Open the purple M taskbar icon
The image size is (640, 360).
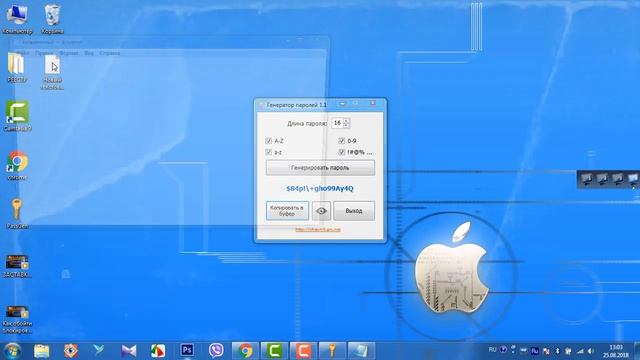point(129,351)
